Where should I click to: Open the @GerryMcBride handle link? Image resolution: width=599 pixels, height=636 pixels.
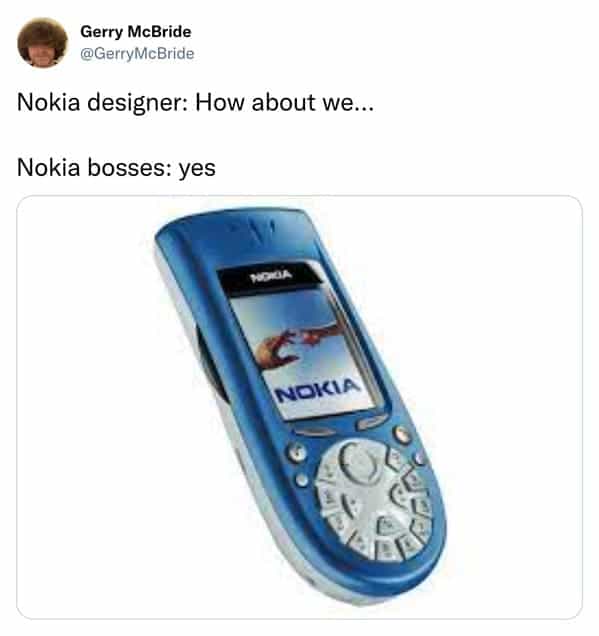coord(137,54)
